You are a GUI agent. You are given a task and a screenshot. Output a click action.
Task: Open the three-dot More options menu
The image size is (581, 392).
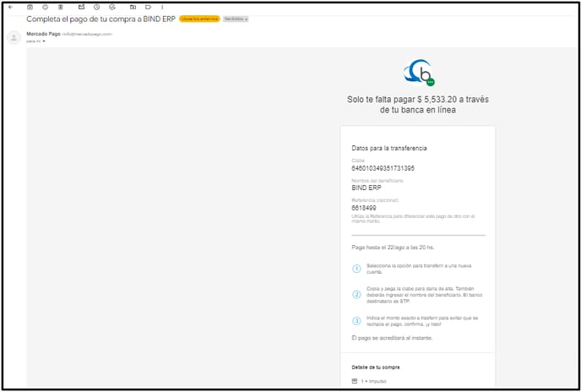[162, 7]
